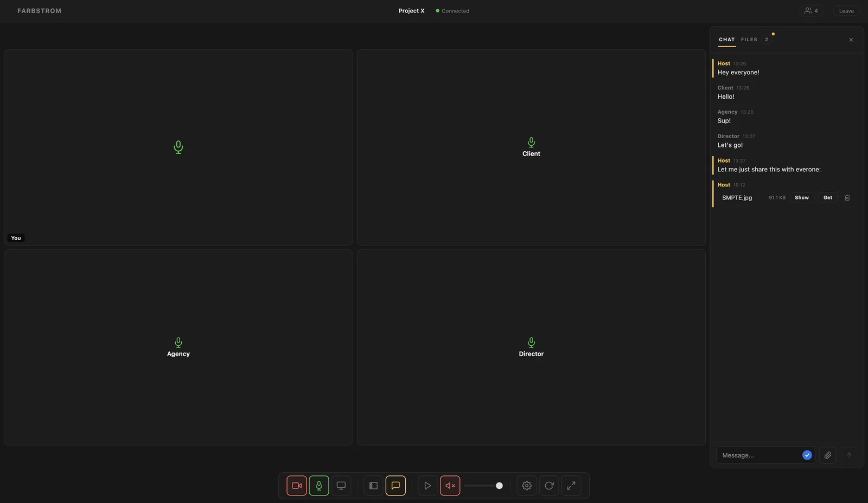Switch to the FILES tab
Screen dimensions: 868x503
coord(749,40)
